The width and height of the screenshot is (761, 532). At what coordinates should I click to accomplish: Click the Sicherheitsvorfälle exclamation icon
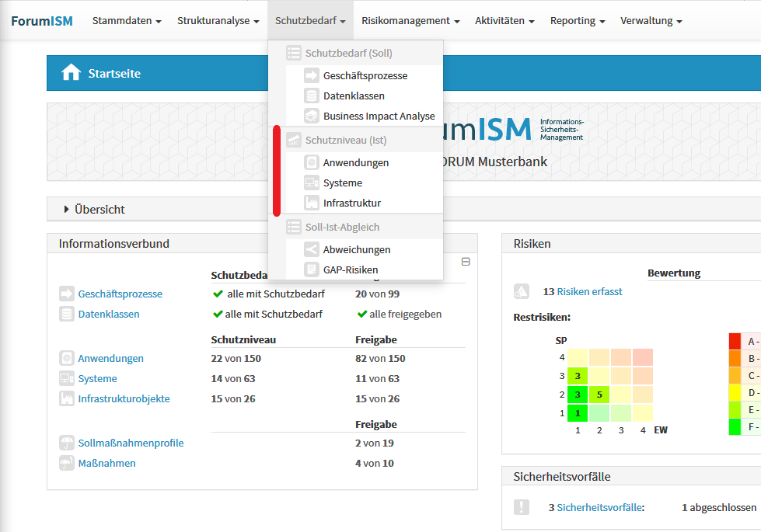pyautogui.click(x=522, y=507)
